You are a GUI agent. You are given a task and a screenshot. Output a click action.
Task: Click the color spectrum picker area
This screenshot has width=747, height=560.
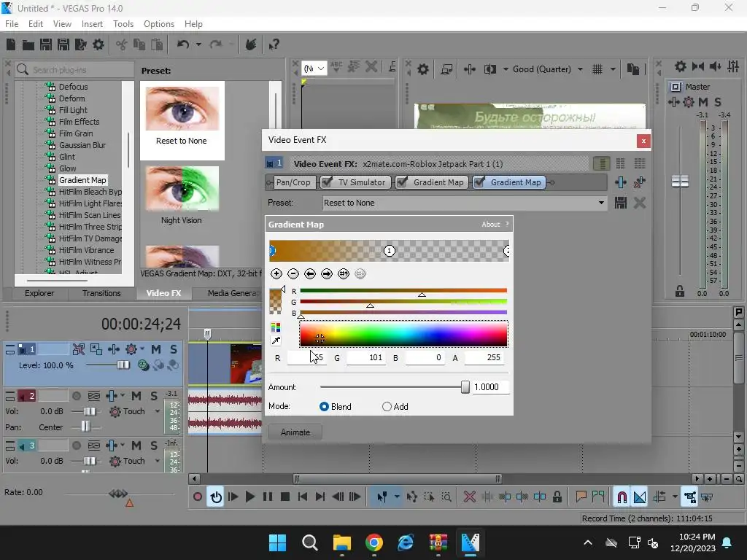(x=403, y=334)
